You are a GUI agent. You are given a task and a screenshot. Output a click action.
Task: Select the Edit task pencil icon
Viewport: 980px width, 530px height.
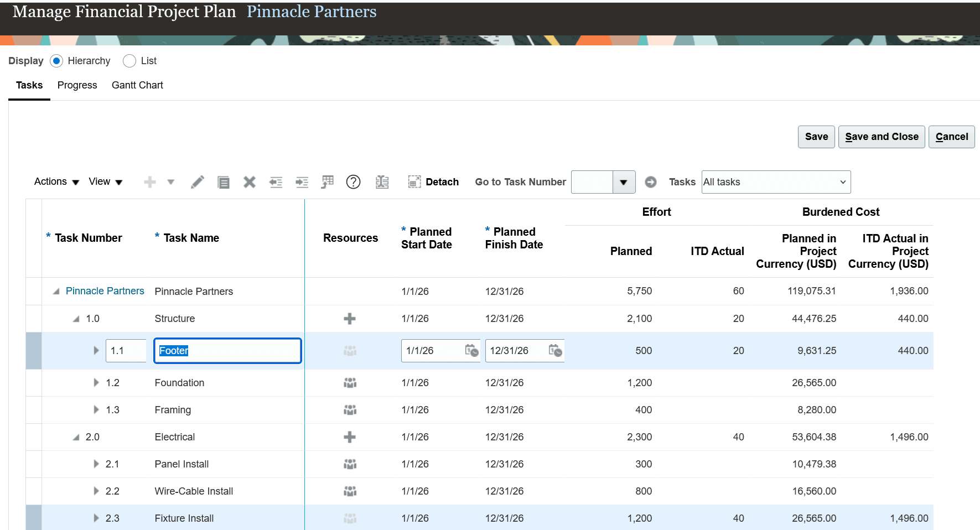(198, 181)
